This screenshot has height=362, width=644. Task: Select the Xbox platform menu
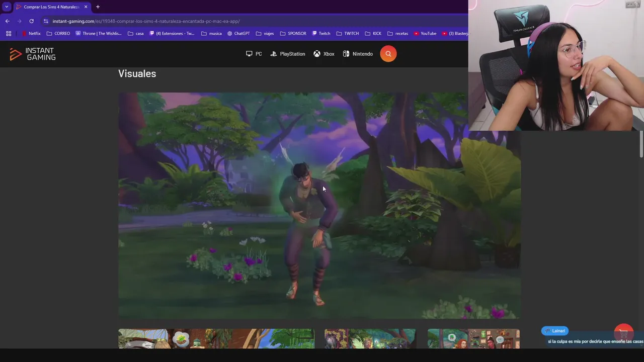pos(324,54)
